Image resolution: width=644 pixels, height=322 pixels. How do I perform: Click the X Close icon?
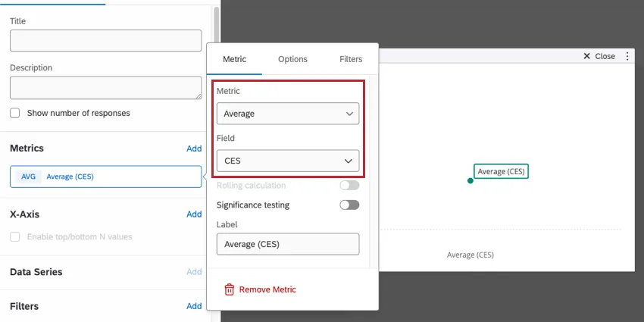click(x=586, y=56)
